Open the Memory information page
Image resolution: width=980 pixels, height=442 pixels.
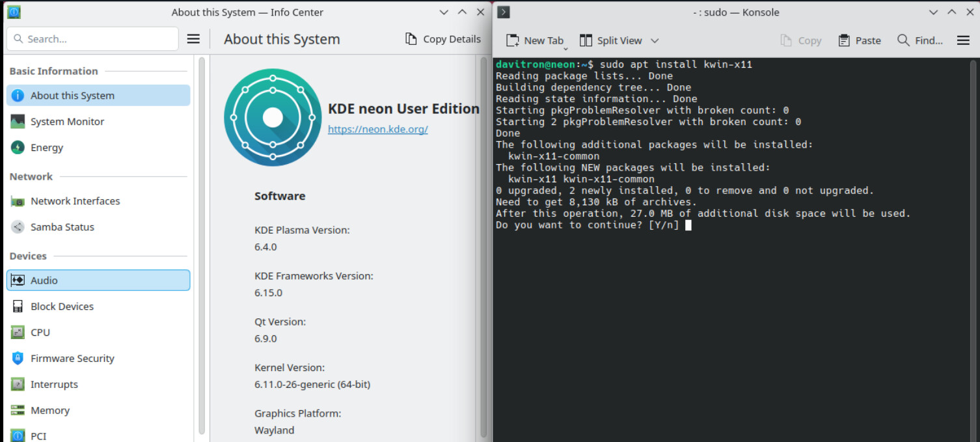[49, 411]
